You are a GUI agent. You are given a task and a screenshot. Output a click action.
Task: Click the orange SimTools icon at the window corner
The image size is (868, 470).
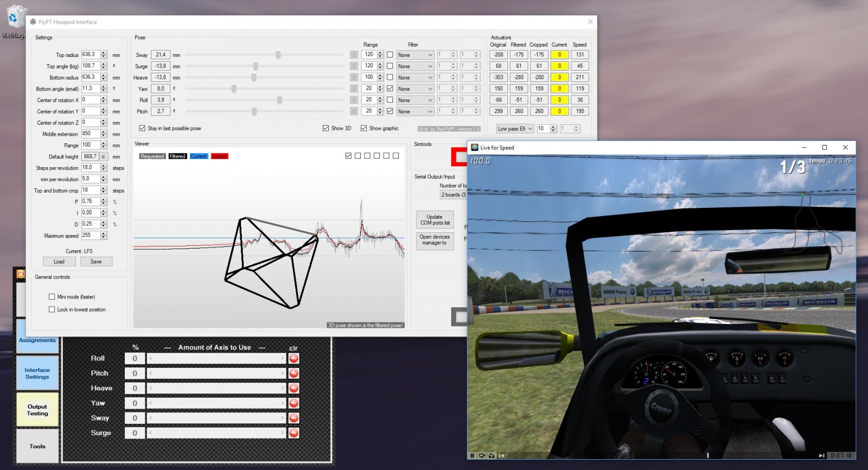tap(21, 274)
